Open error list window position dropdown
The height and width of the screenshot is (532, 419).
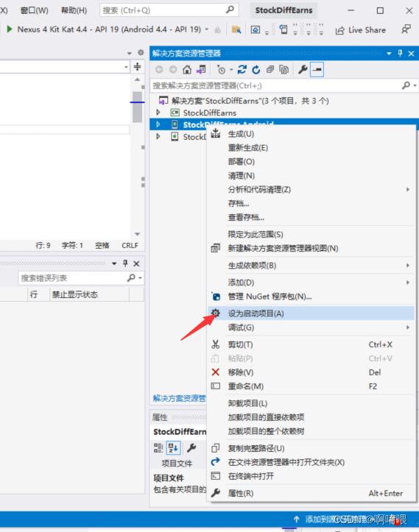(x=114, y=263)
